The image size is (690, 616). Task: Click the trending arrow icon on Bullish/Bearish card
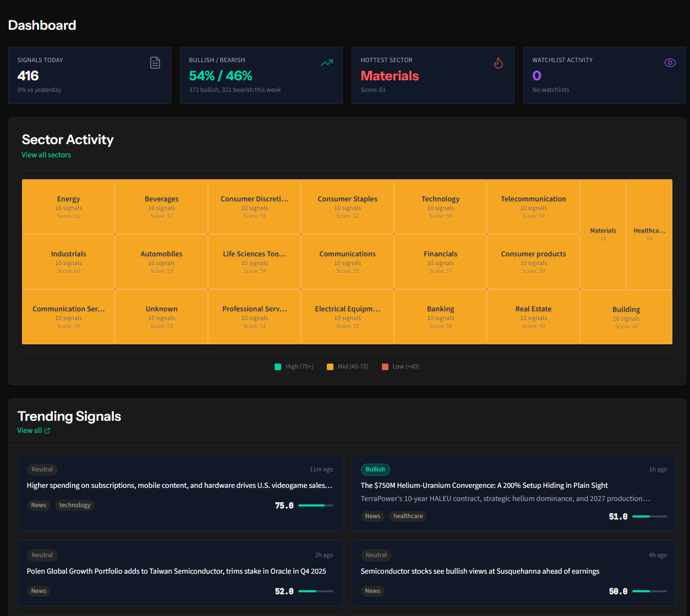326,63
